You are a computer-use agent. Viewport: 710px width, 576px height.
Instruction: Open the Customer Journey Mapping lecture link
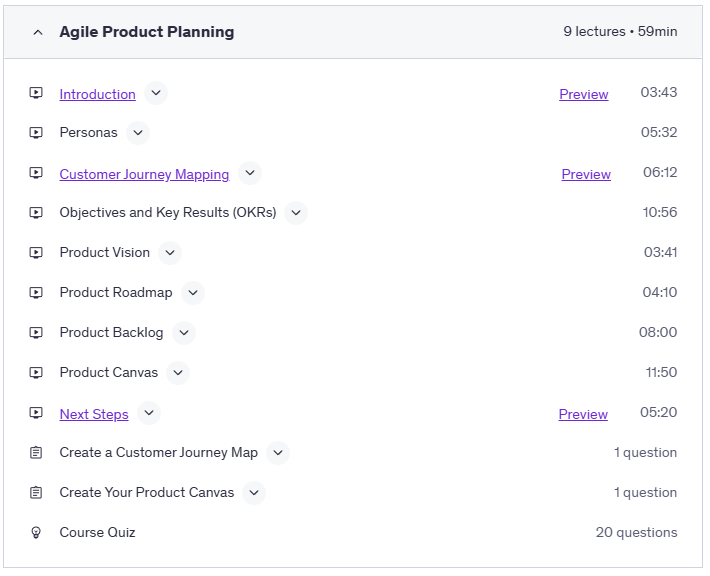click(144, 175)
